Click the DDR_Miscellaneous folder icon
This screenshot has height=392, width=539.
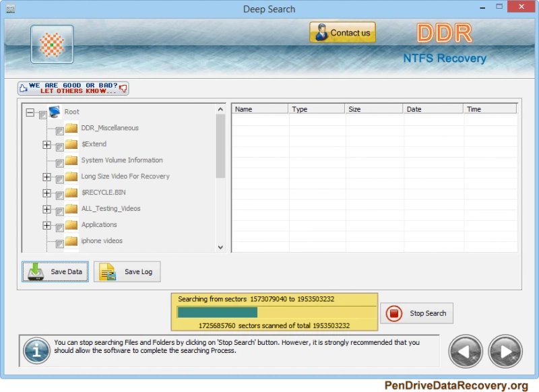pyautogui.click(x=71, y=128)
